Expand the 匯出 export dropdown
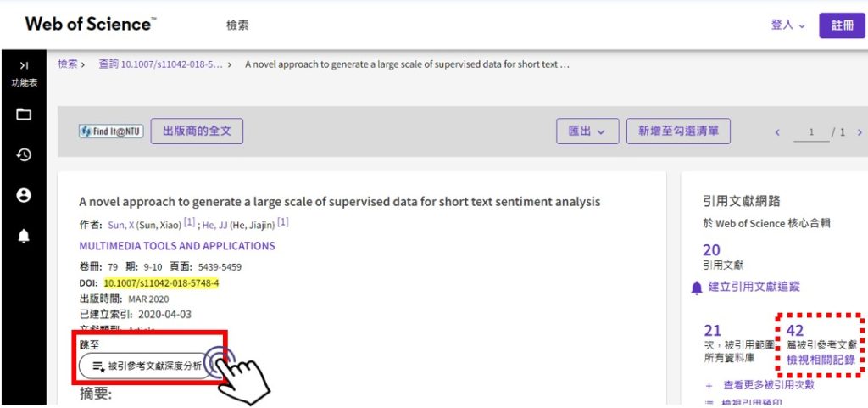868x408 pixels. point(587,131)
